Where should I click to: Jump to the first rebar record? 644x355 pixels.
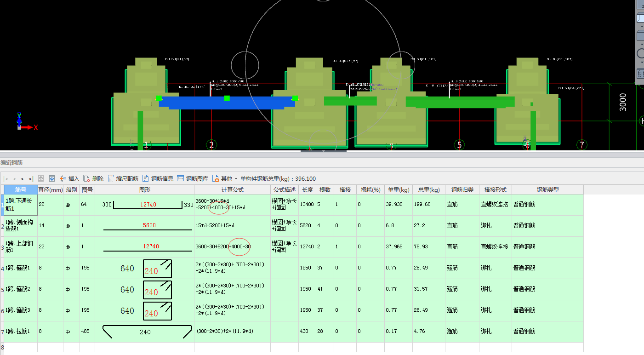tap(6, 179)
